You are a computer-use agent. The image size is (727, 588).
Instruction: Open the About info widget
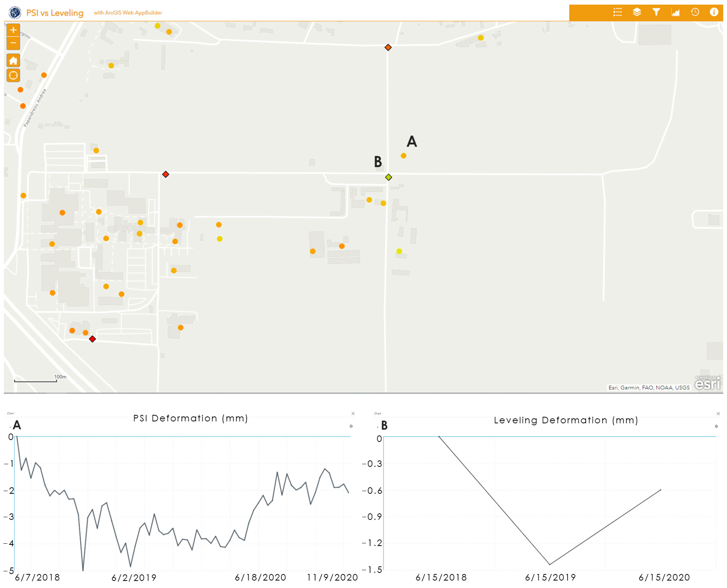tap(714, 12)
